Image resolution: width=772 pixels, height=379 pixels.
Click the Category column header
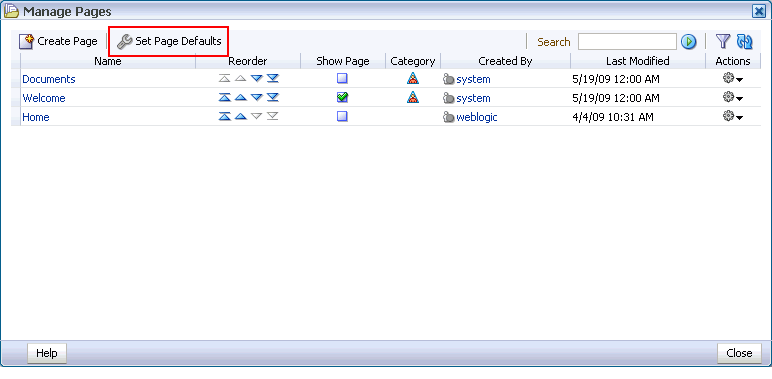click(413, 61)
